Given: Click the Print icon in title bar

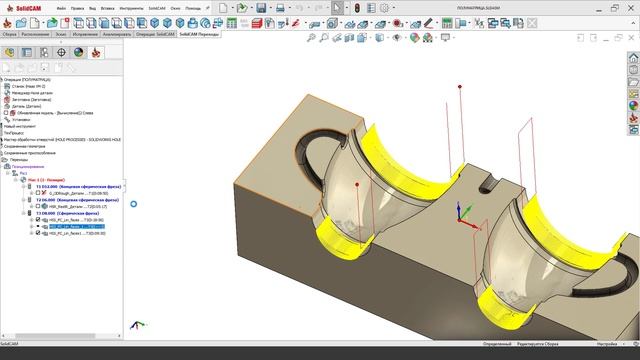Looking at the screenshot, I should [280, 8].
